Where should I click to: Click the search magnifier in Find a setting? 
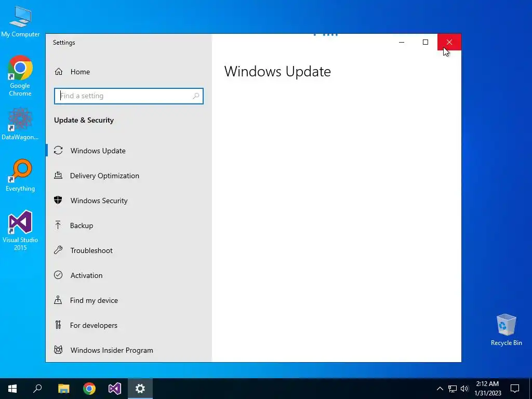196,96
